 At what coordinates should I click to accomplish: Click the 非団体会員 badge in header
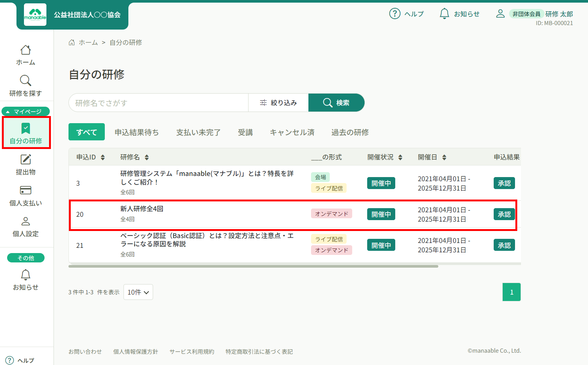526,14
